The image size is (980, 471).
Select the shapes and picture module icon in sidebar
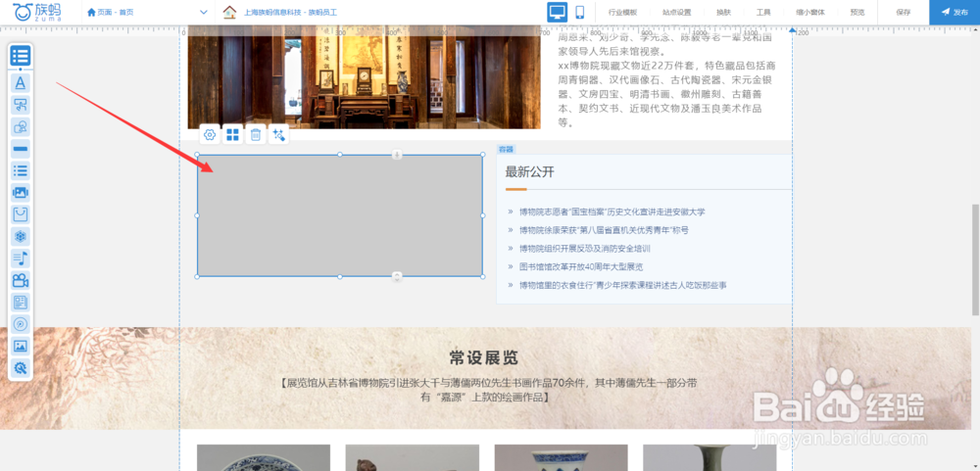click(20, 127)
